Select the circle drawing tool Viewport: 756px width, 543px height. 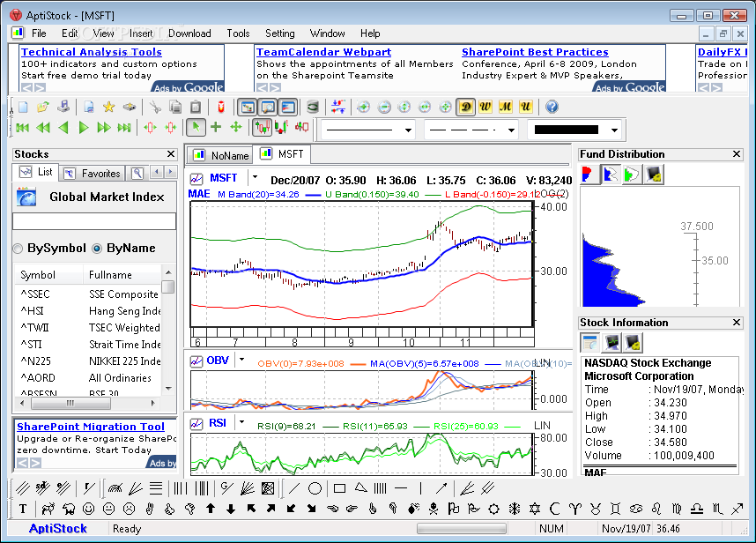(x=315, y=488)
